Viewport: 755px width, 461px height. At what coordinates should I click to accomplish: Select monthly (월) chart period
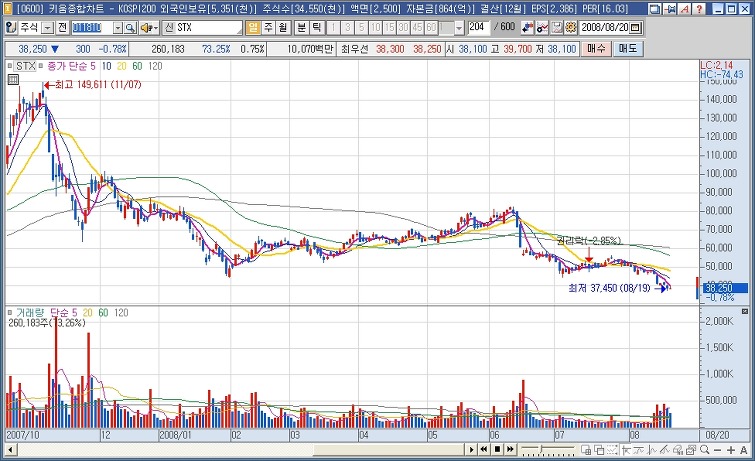(283, 27)
